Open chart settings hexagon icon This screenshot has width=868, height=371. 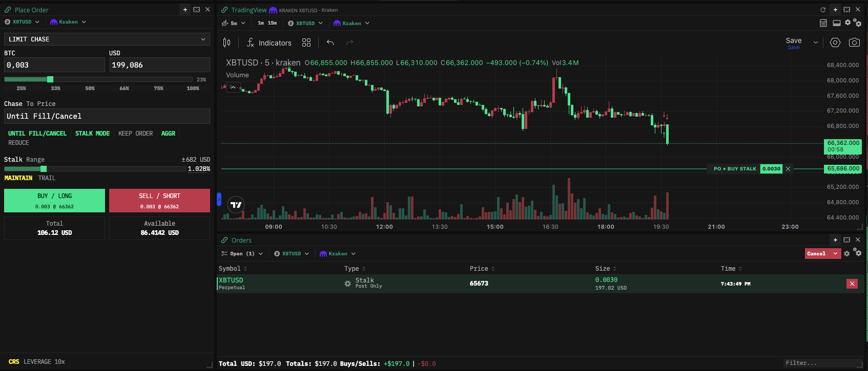pyautogui.click(x=835, y=42)
